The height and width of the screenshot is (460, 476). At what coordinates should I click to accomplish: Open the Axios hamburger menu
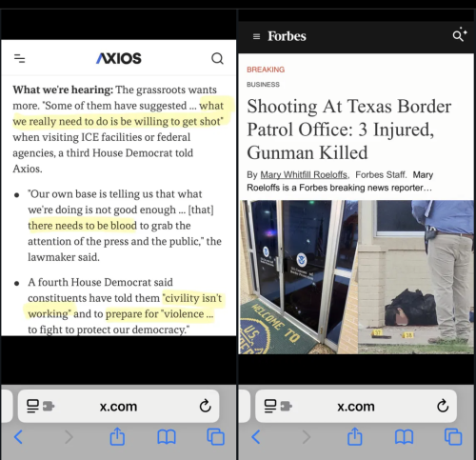(x=19, y=59)
